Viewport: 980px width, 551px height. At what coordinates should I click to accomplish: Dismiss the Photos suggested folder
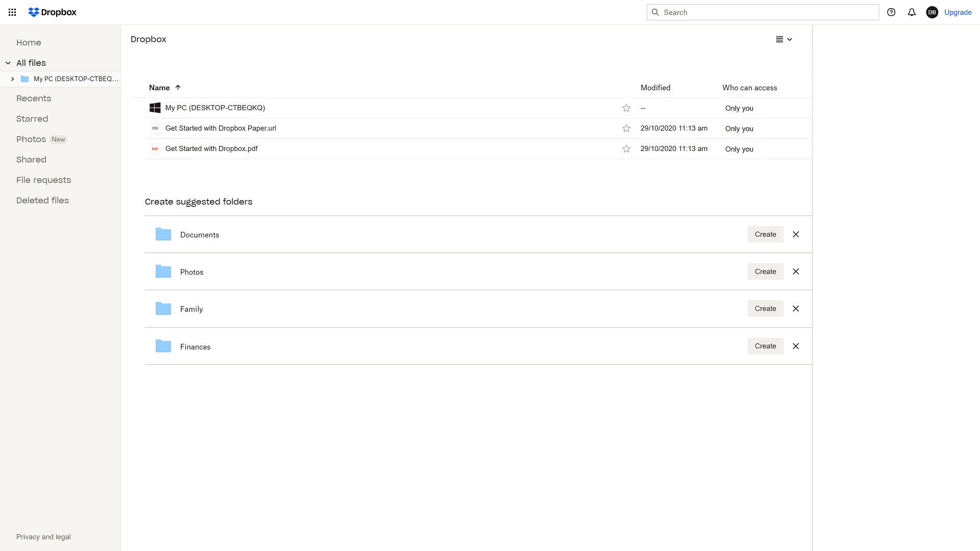[x=796, y=271]
